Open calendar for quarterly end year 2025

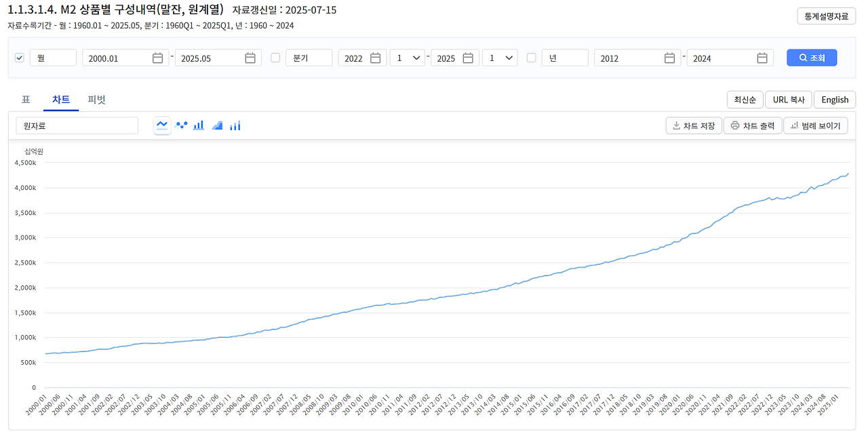pos(468,58)
